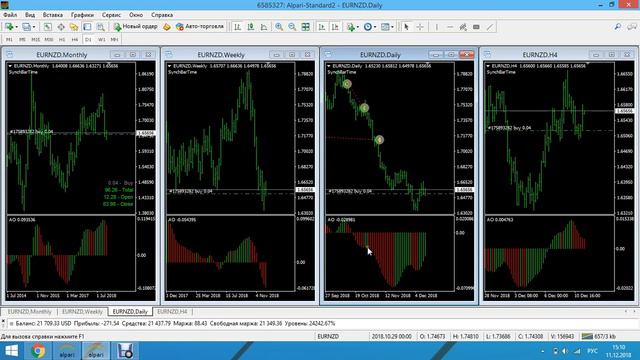Select the horizontal line drawing tool

click(450, 27)
